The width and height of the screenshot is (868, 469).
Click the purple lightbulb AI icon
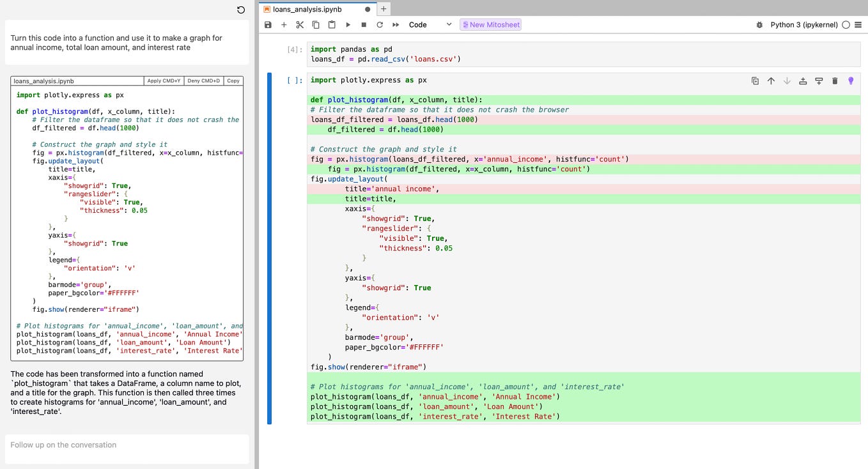(851, 81)
